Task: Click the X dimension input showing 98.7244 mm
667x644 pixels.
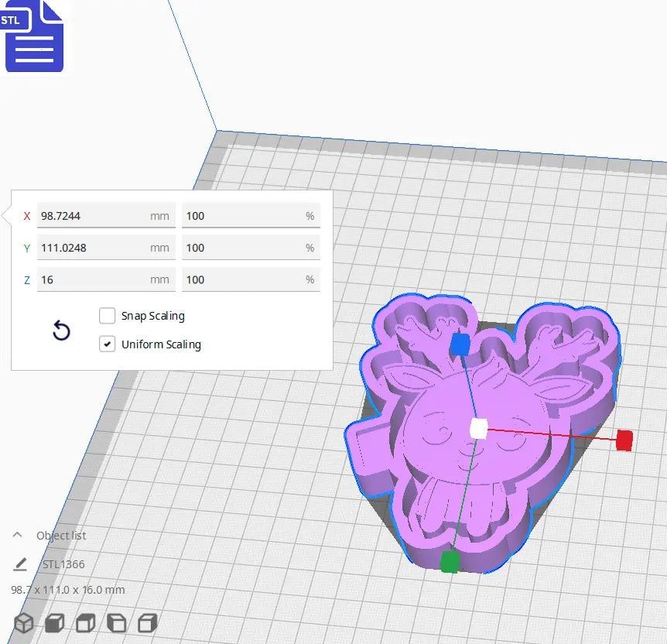Action: (x=106, y=215)
